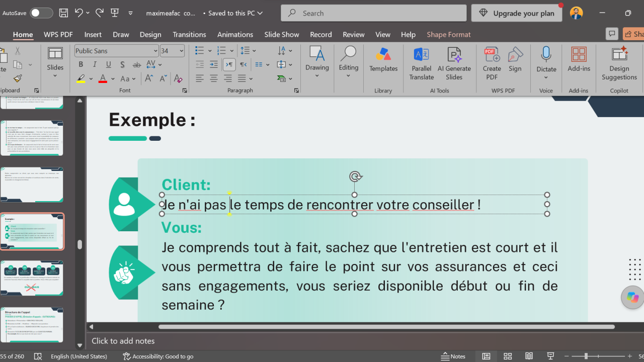Check accessibility status in status bar

(x=158, y=356)
